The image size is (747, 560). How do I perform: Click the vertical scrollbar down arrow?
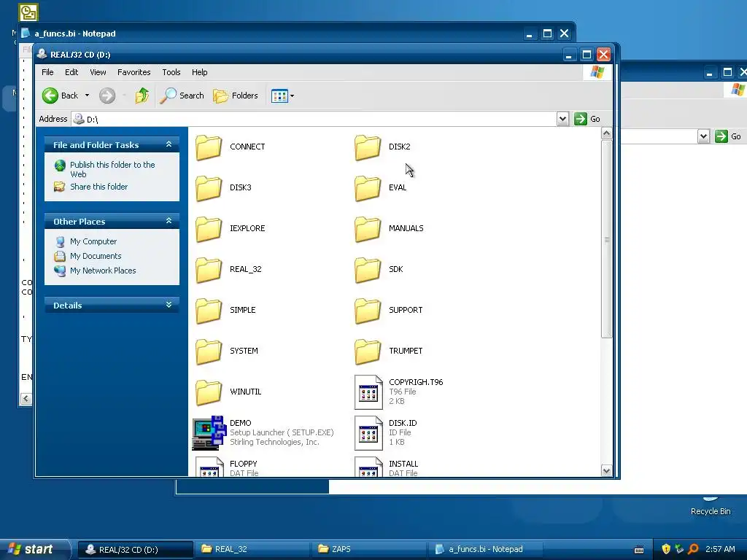coord(606,471)
